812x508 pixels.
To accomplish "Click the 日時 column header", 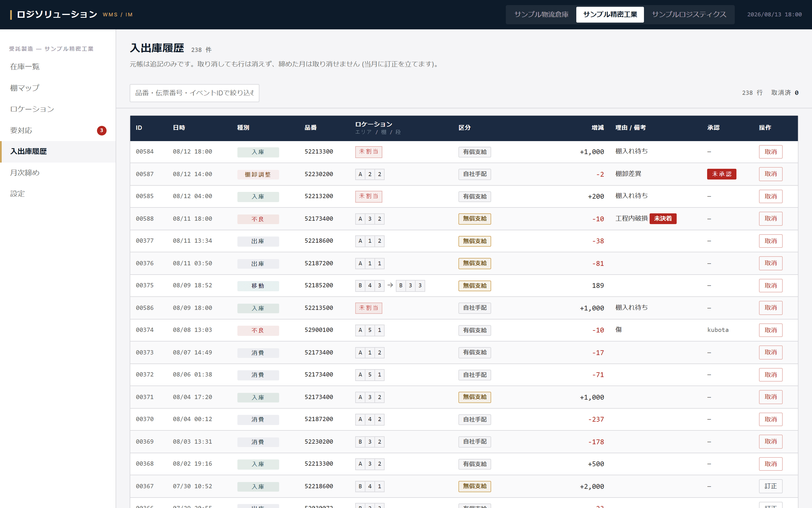I will (x=179, y=128).
